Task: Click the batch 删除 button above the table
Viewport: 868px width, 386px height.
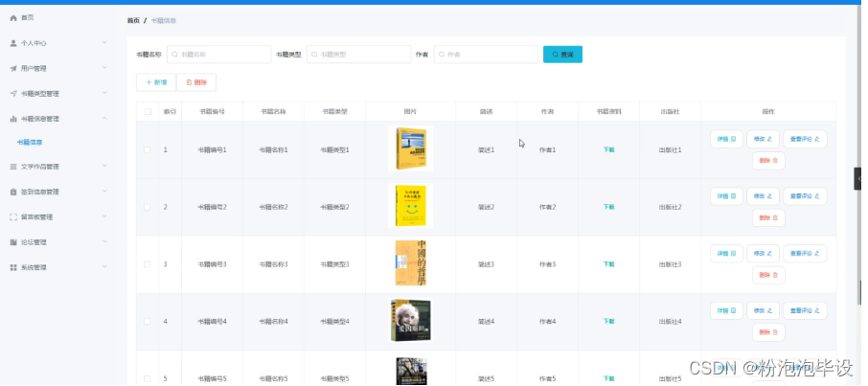Action: click(196, 82)
